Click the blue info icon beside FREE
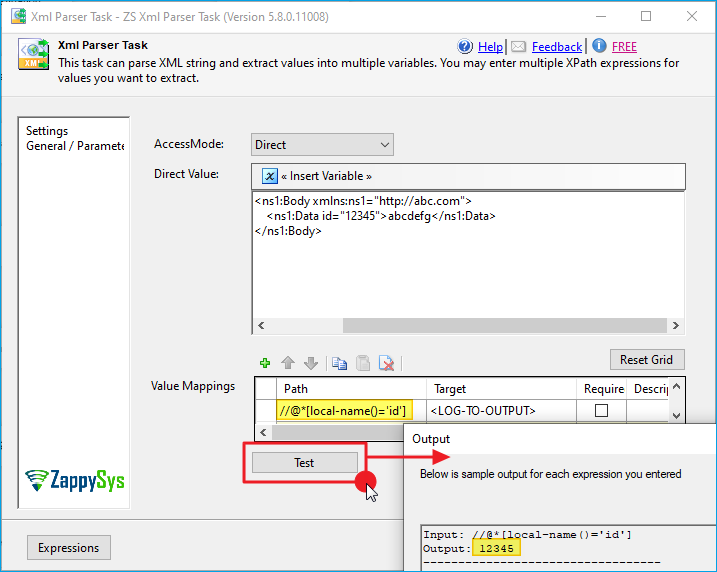This screenshot has height=572, width=717. pyautogui.click(x=599, y=46)
